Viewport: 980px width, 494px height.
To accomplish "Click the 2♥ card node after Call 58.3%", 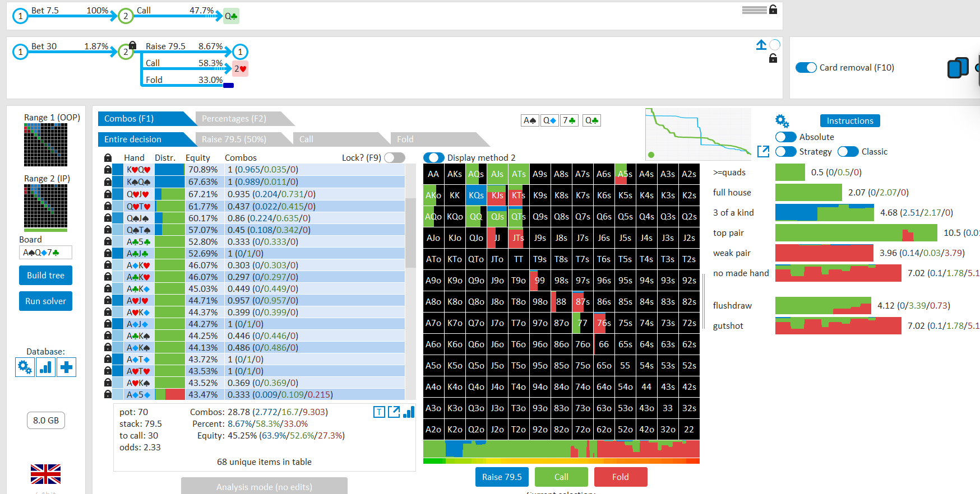I will tap(240, 69).
